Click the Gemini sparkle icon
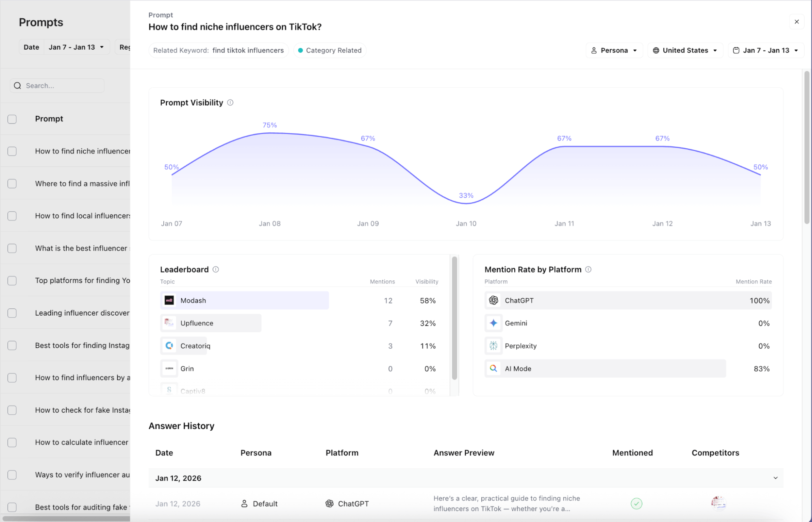812x522 pixels. [494, 323]
